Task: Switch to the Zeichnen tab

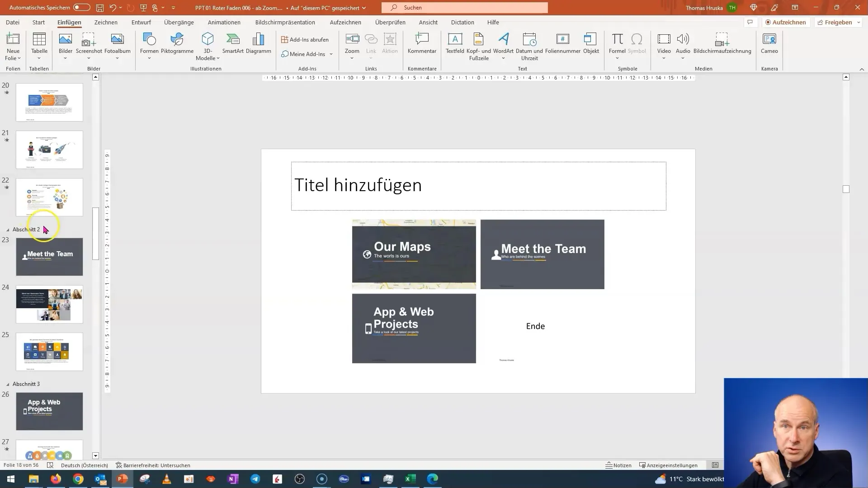Action: 106,22
